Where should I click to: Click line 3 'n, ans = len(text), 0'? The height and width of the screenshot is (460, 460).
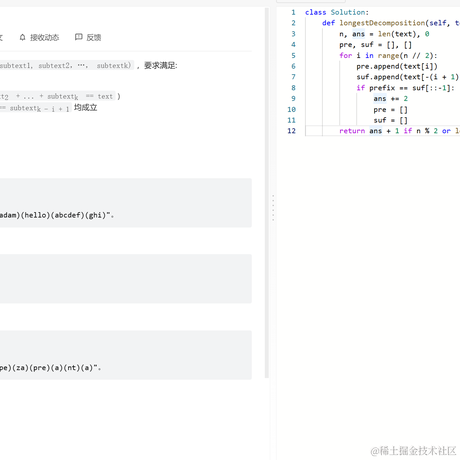[384, 34]
